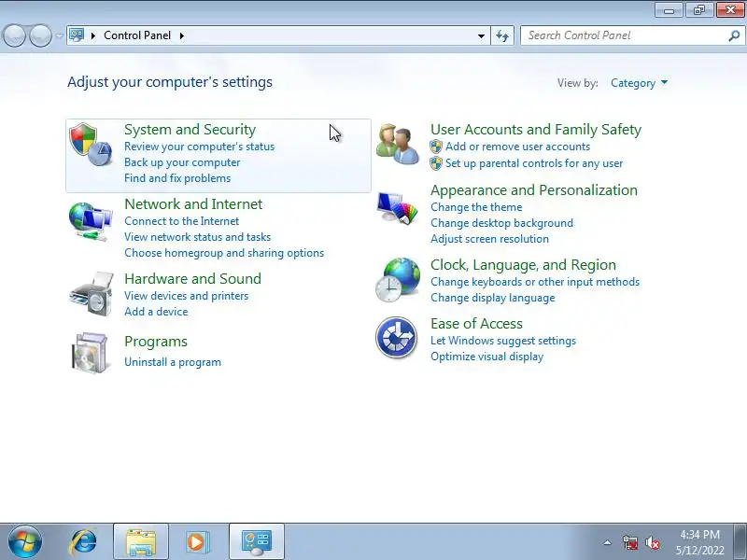The height and width of the screenshot is (560, 747).
Task: Open the Network and Internet heading link
Action: [193, 204]
